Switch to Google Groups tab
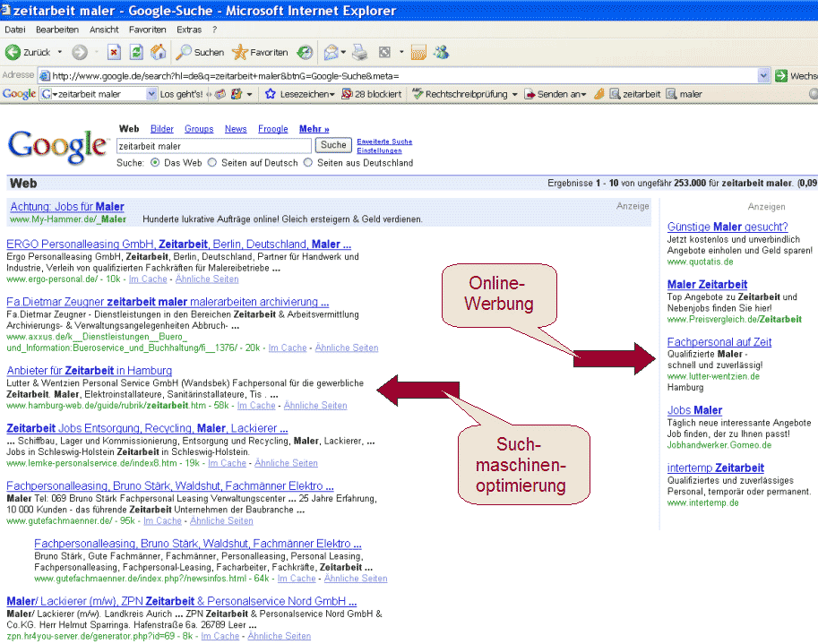818x644 pixels. 199,129
